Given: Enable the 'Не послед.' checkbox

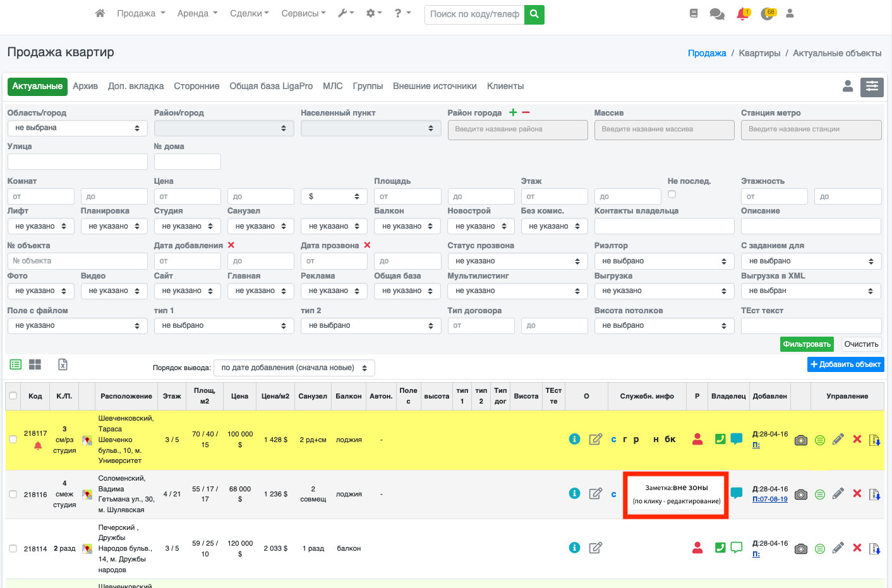Looking at the screenshot, I should click(x=672, y=195).
